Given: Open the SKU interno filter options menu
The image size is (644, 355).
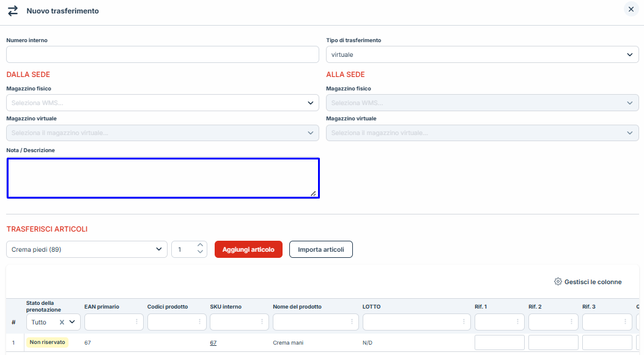Looking at the screenshot, I should click(x=262, y=322).
